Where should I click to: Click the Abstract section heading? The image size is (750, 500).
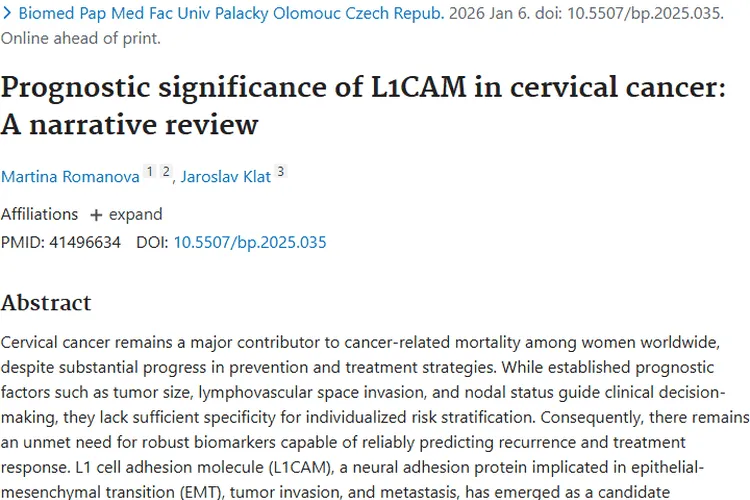[46, 303]
